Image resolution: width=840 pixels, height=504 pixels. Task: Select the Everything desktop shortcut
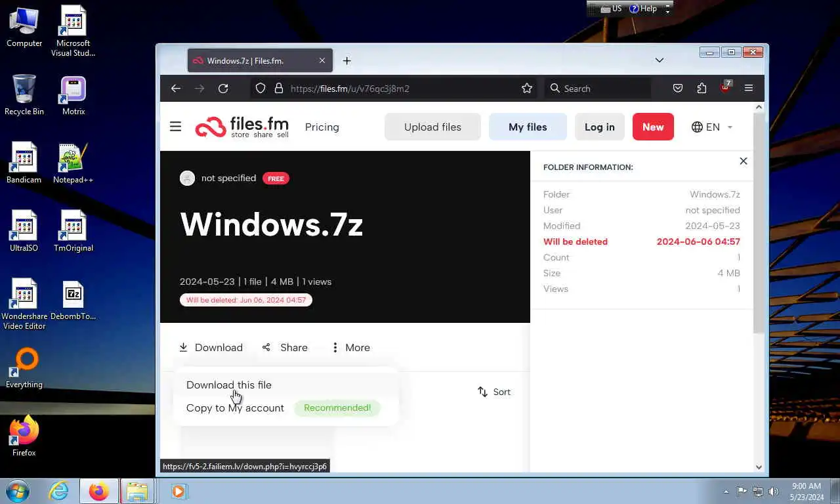pyautogui.click(x=24, y=368)
